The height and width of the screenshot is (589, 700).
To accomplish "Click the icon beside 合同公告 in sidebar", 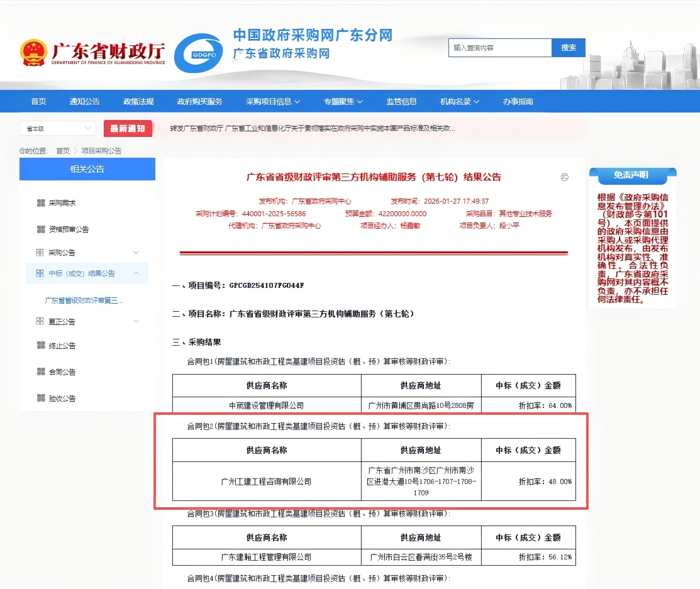I will [x=41, y=372].
